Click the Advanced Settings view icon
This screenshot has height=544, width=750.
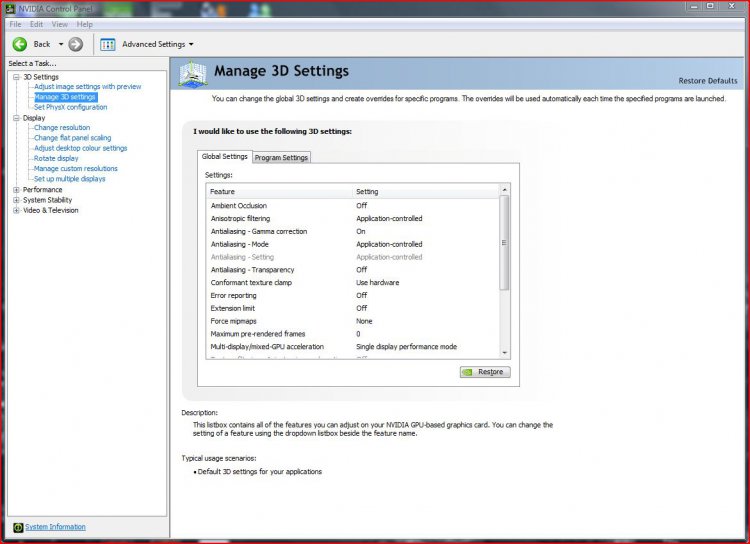(x=108, y=44)
